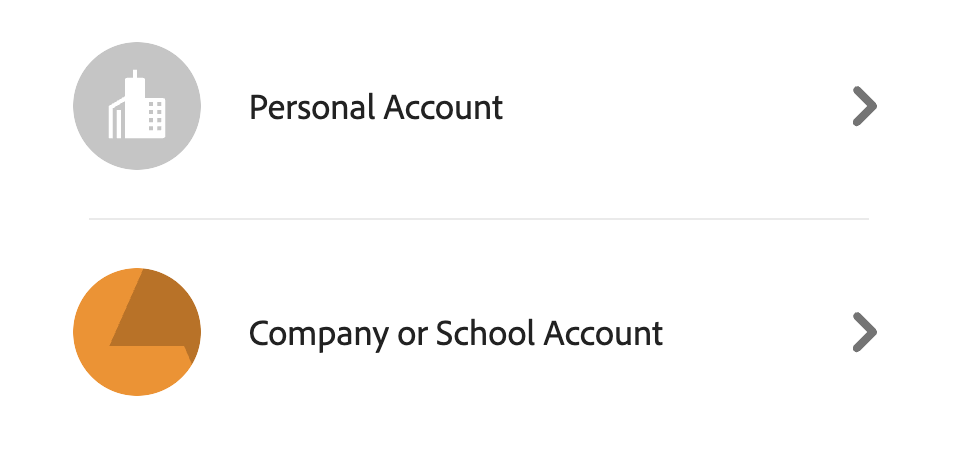
Task: Tap the white skyscraper glyph in gray circle
Action: pyautogui.click(x=137, y=107)
